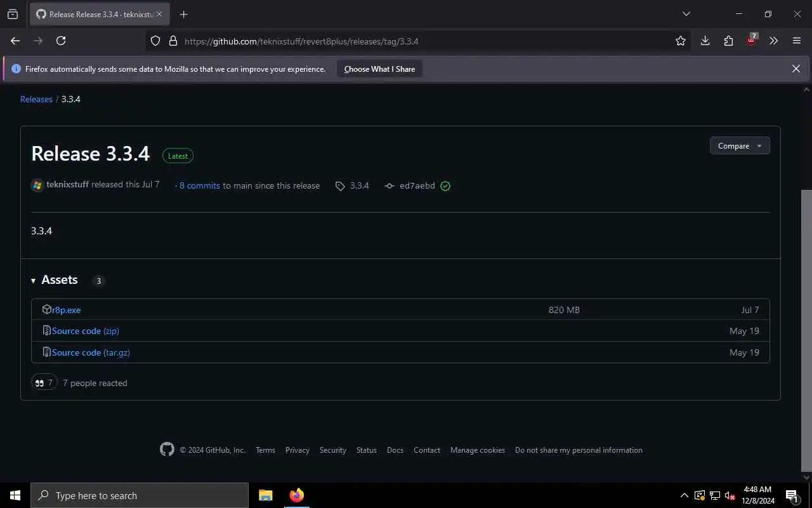Image resolution: width=812 pixels, height=508 pixels.
Task: Show more tools overflow chevron
Action: [x=773, y=41]
